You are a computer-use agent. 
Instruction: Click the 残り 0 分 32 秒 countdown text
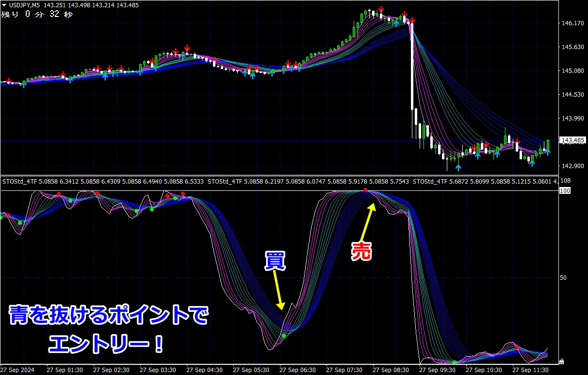[37, 14]
